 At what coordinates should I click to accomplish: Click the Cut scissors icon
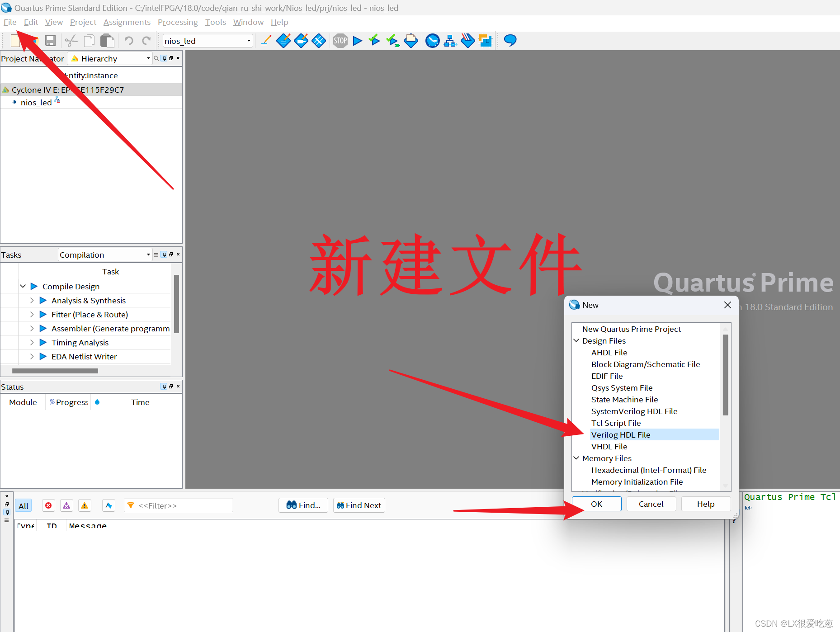71,41
